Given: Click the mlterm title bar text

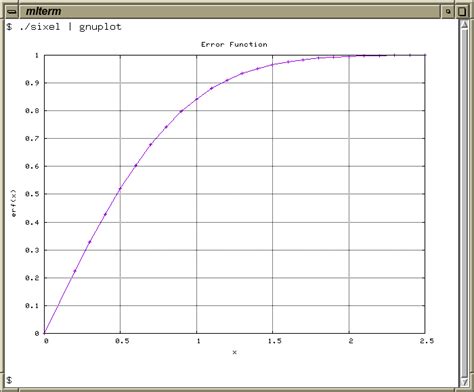Looking at the screenshot, I should 43,11.
